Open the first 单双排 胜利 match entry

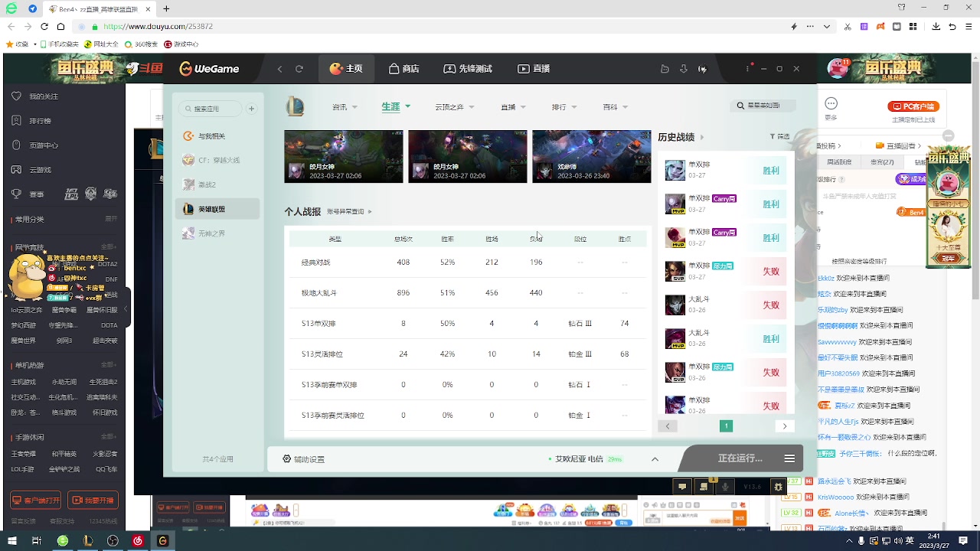coord(725,171)
